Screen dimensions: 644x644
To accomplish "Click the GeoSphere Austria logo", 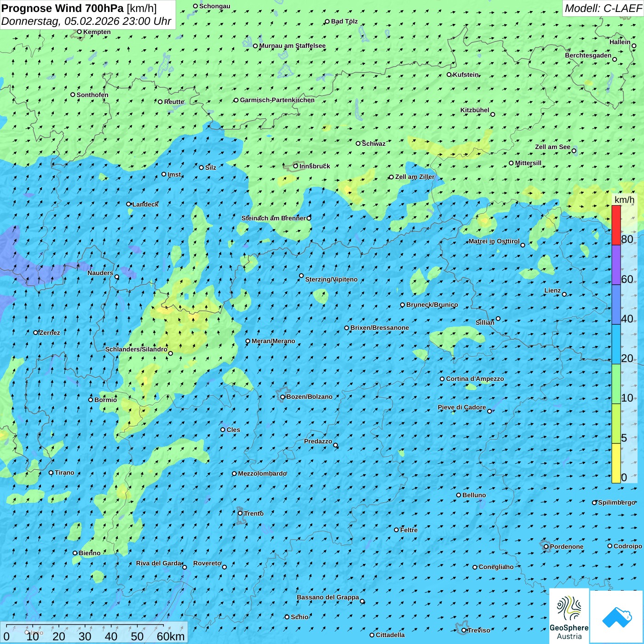I will (x=569, y=616).
